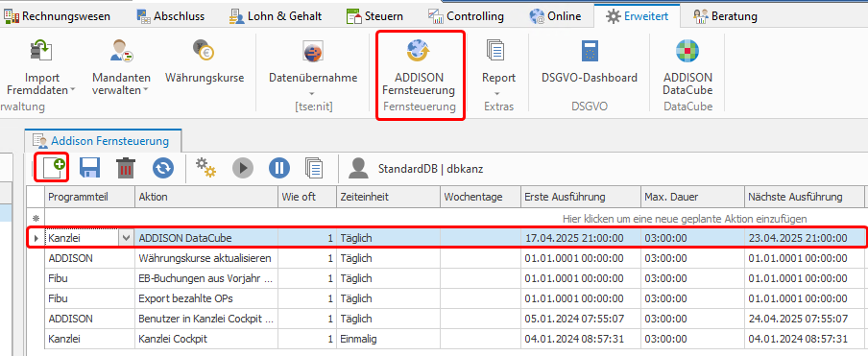The width and height of the screenshot is (868, 356).
Task: Switch to the Beratung tab
Action: [x=725, y=16]
